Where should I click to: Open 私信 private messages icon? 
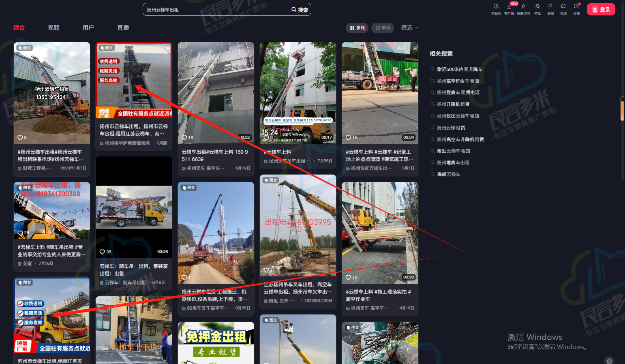click(x=563, y=6)
